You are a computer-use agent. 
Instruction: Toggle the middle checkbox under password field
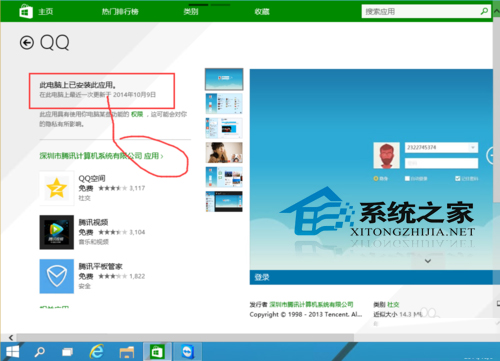pos(407,179)
